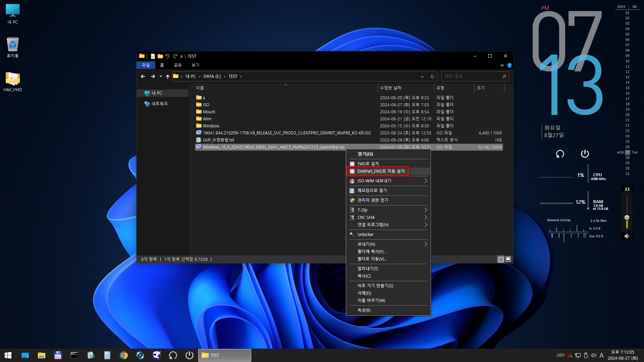Click DATA (E:) in the address breadcrumb
This screenshot has height=362, width=644.
coord(212,76)
